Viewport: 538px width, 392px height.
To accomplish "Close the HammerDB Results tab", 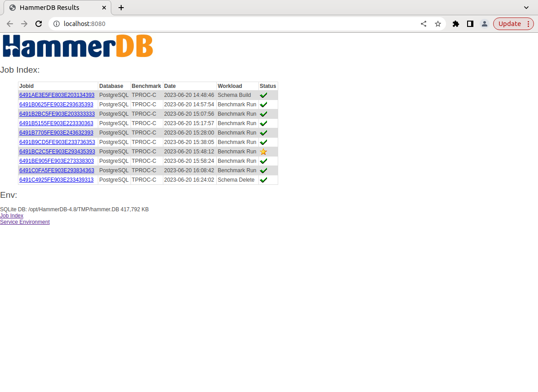I will pyautogui.click(x=104, y=8).
